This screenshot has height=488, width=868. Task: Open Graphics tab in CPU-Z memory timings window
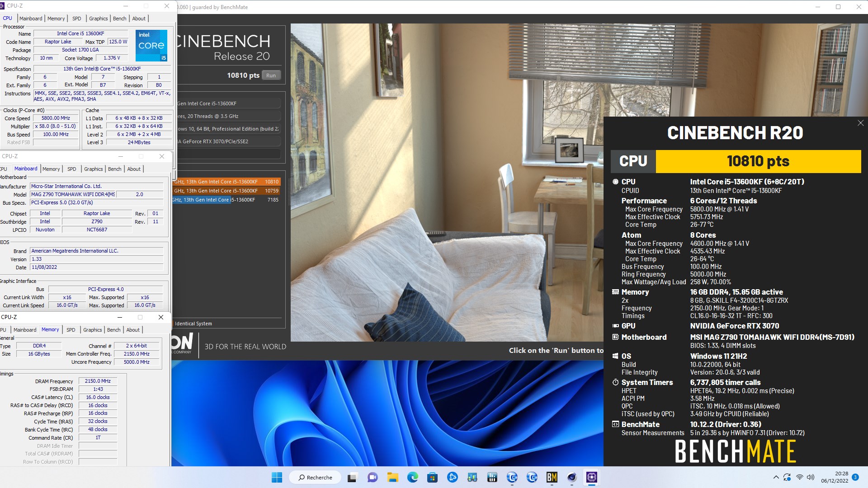[x=93, y=330]
